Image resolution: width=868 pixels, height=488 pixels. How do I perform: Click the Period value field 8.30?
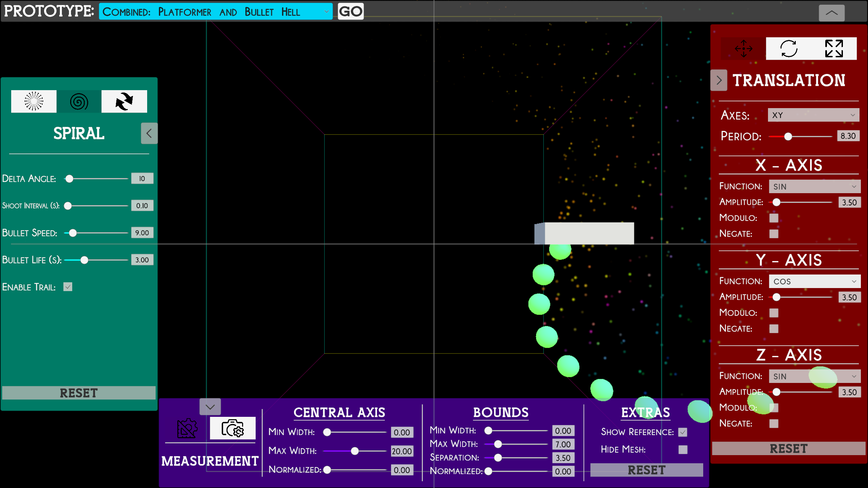[848, 136]
